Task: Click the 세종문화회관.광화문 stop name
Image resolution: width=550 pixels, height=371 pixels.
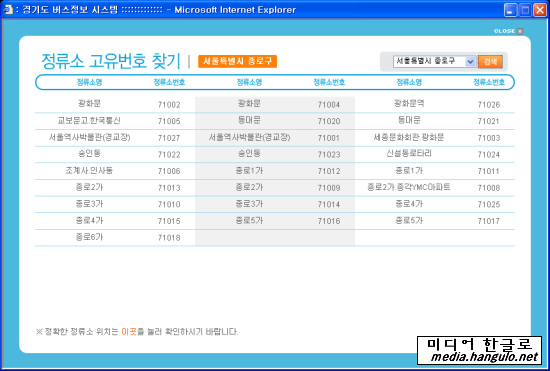Action: pos(409,137)
